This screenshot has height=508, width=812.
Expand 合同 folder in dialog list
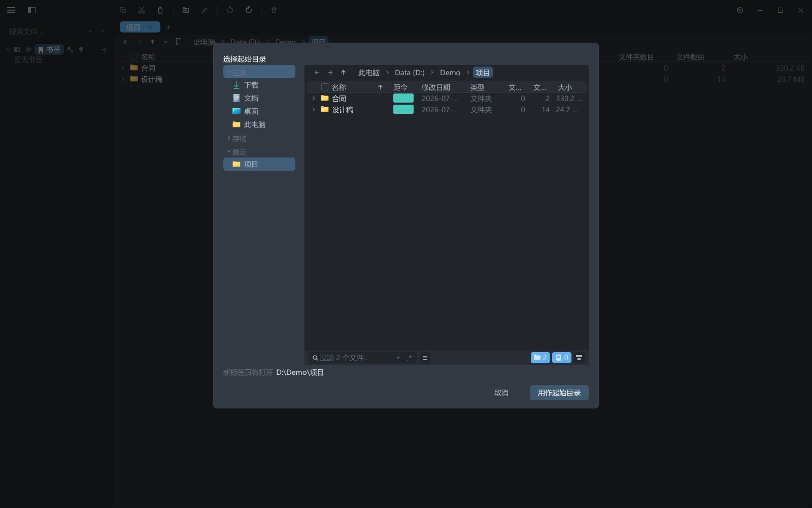tap(314, 98)
